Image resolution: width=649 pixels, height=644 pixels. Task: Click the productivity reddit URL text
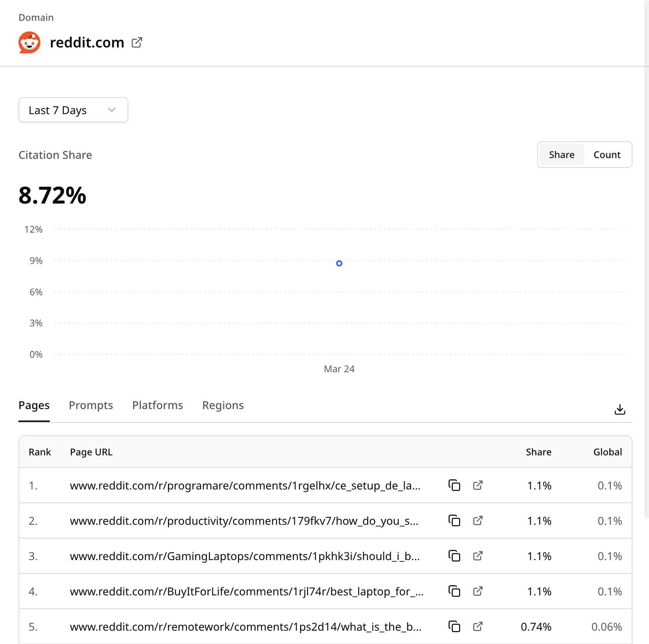244,521
